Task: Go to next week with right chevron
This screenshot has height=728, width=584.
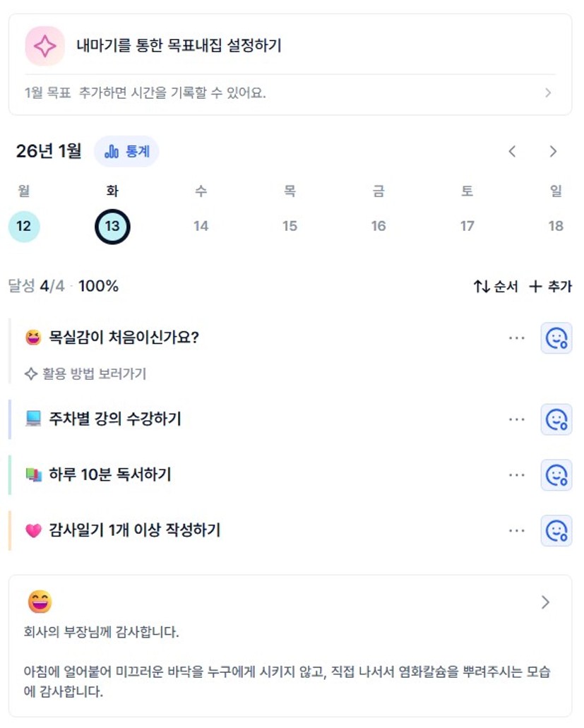Action: (x=553, y=152)
